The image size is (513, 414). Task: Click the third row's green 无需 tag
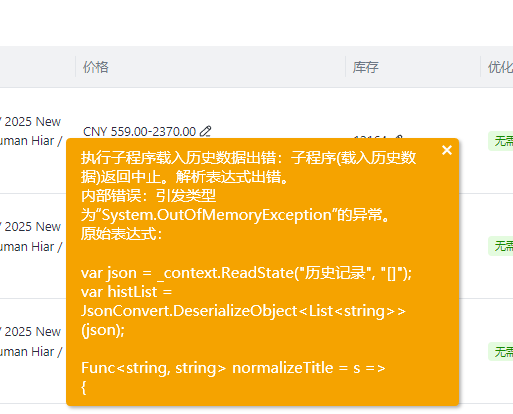(x=501, y=351)
